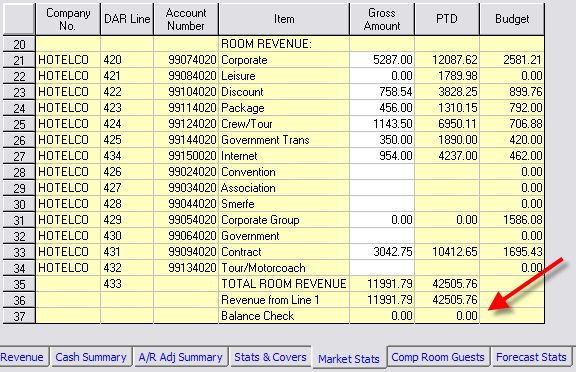This screenshot has height=372, width=576.
Task: Click the Balance Check item cell
Action: click(284, 316)
